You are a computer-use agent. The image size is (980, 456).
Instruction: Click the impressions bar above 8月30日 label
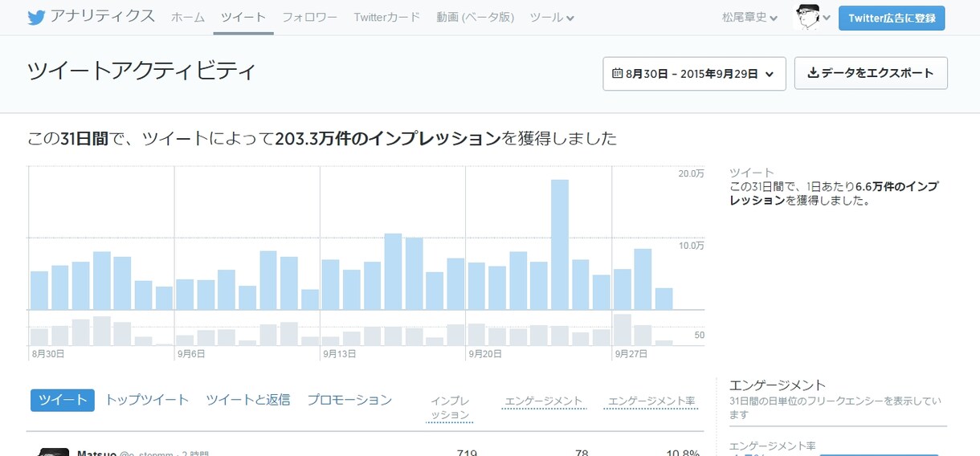(39, 291)
